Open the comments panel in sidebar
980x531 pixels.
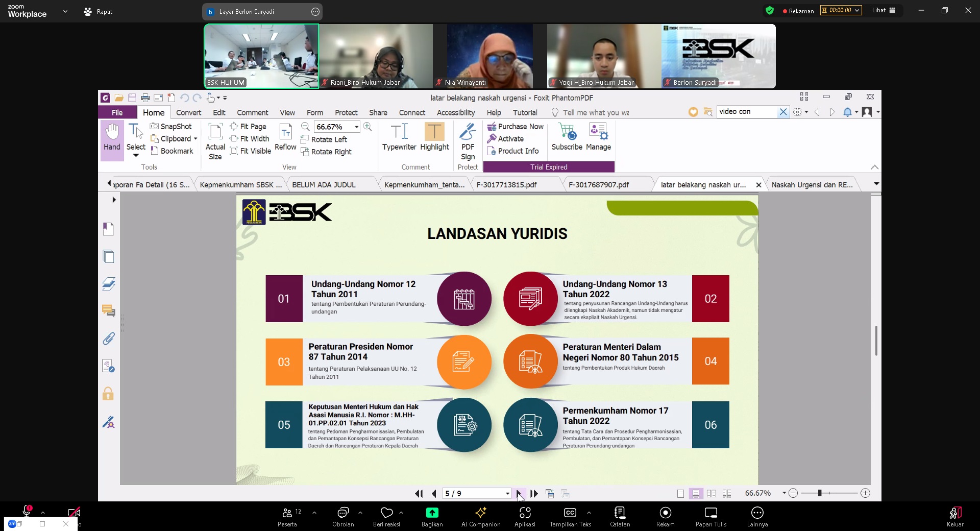coord(108,311)
